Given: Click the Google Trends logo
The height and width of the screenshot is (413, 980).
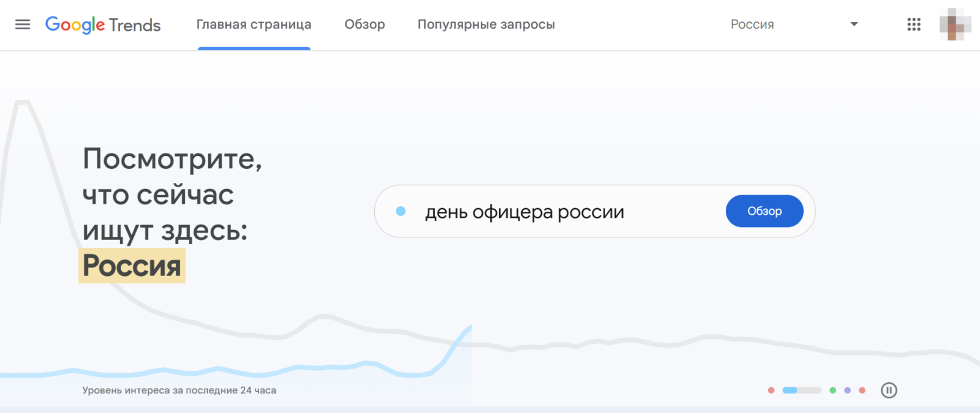Looking at the screenshot, I should pos(102,25).
